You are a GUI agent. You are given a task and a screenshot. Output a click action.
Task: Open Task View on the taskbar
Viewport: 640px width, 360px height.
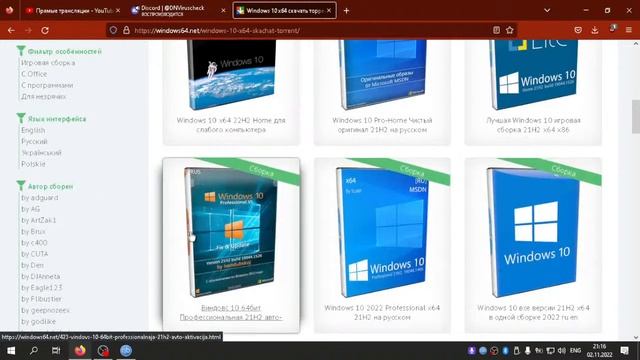tap(56, 351)
